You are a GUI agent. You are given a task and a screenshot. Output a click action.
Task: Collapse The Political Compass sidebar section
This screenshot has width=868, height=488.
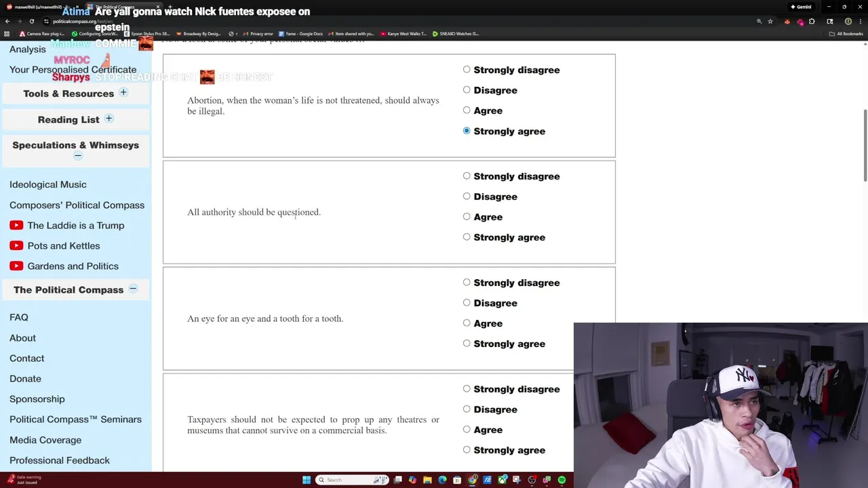click(133, 289)
